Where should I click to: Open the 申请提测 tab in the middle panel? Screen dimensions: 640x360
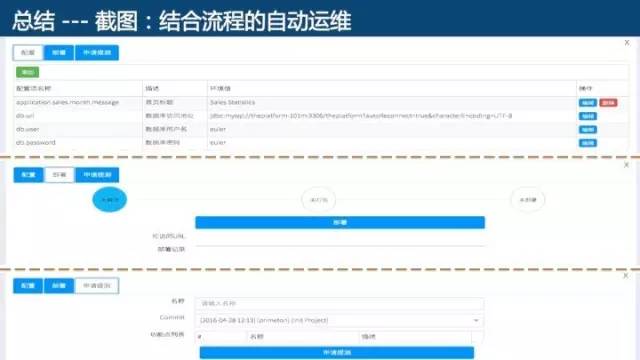coord(97,175)
